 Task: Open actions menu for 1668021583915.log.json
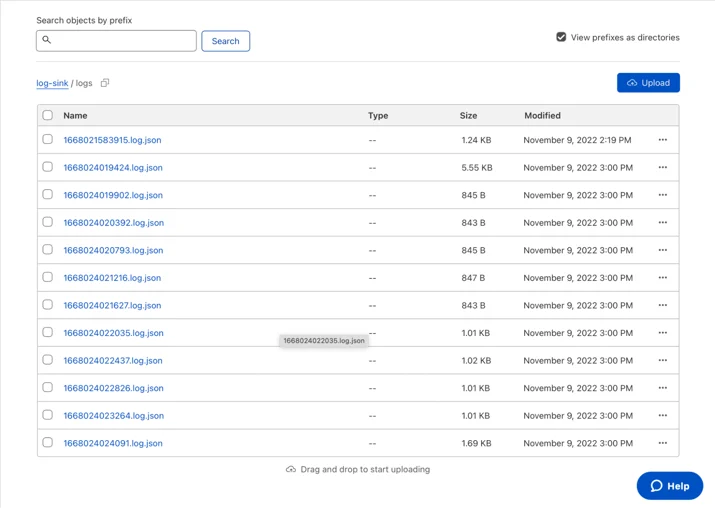pyautogui.click(x=663, y=140)
